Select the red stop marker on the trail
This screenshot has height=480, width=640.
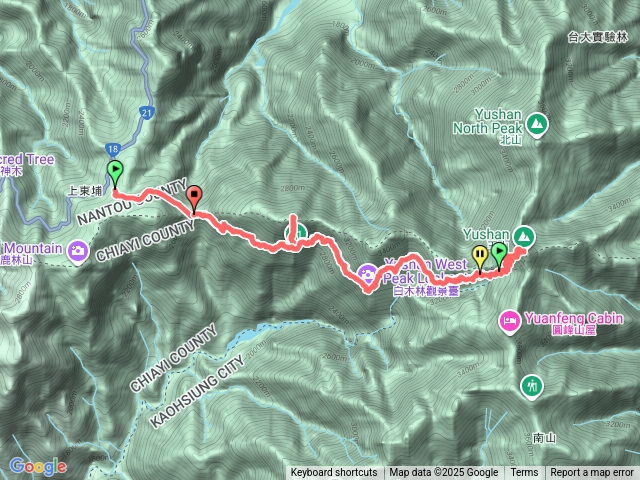pos(194,198)
